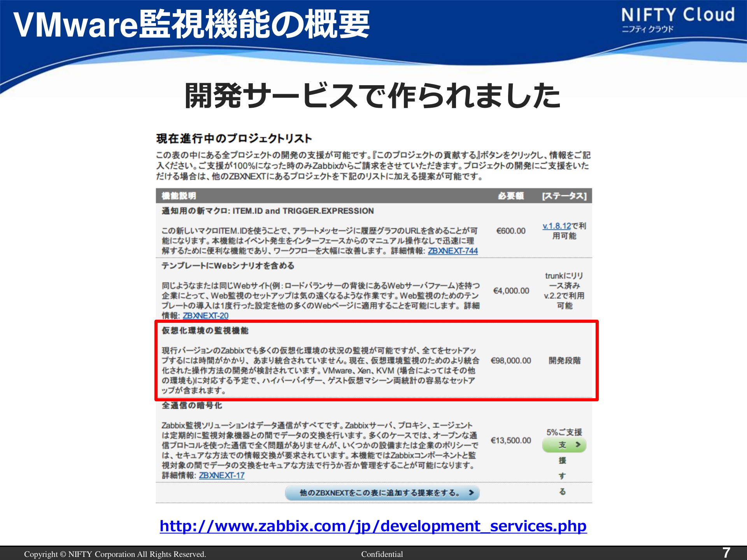This screenshot has width=747, height=560.
Task: Click the green 支援する support button
Action: click(564, 445)
